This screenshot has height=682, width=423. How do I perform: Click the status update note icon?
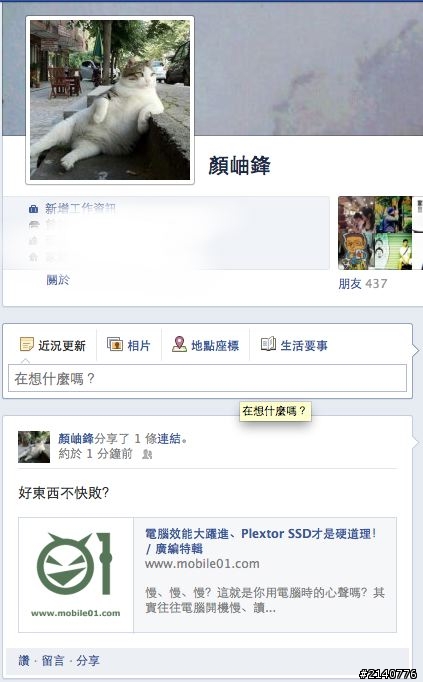click(27, 344)
